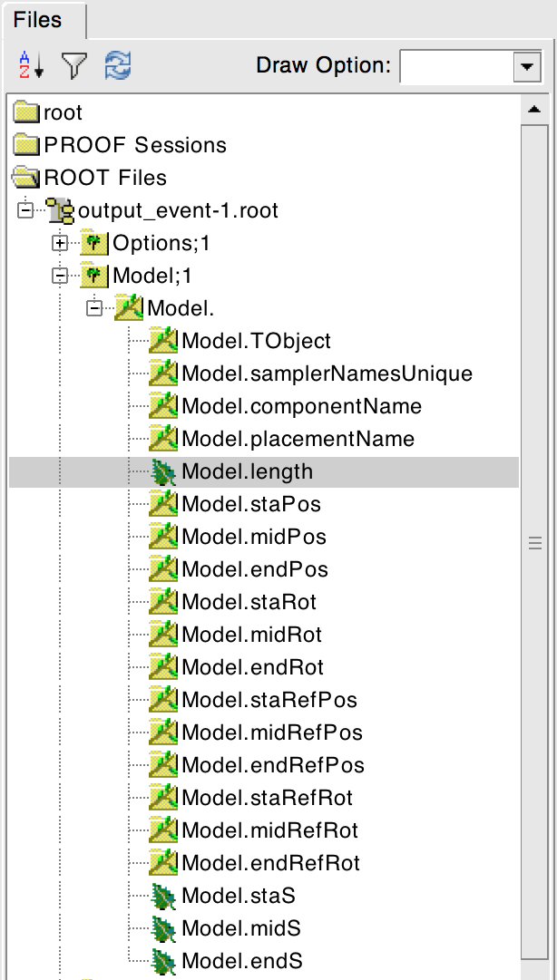Click the Model.endPos branch icon
Screen dimensions: 557x980
pyautogui.click(x=163, y=568)
